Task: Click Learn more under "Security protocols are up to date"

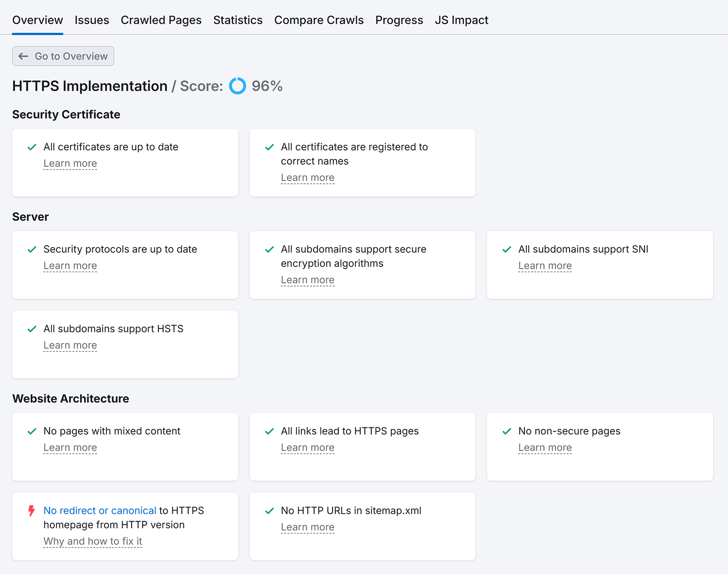Action: (70, 265)
